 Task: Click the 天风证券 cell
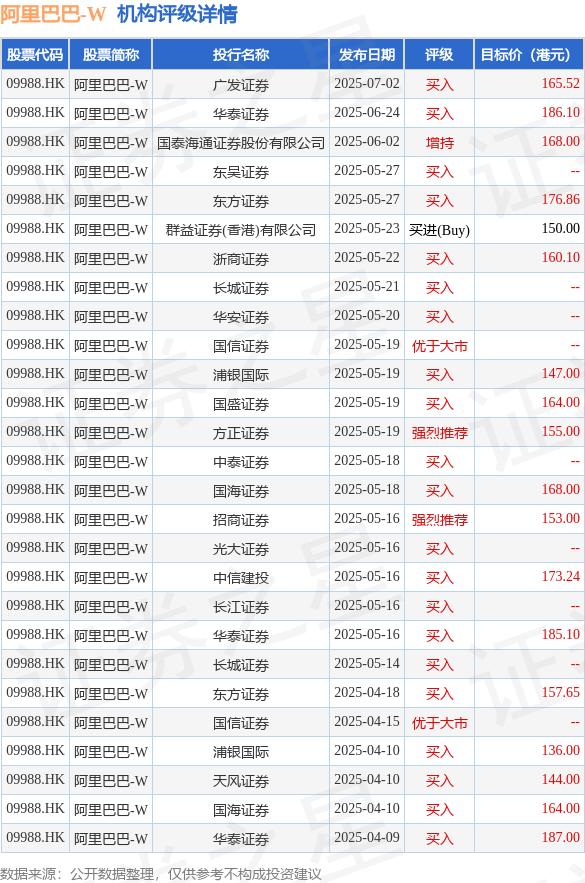(240, 781)
